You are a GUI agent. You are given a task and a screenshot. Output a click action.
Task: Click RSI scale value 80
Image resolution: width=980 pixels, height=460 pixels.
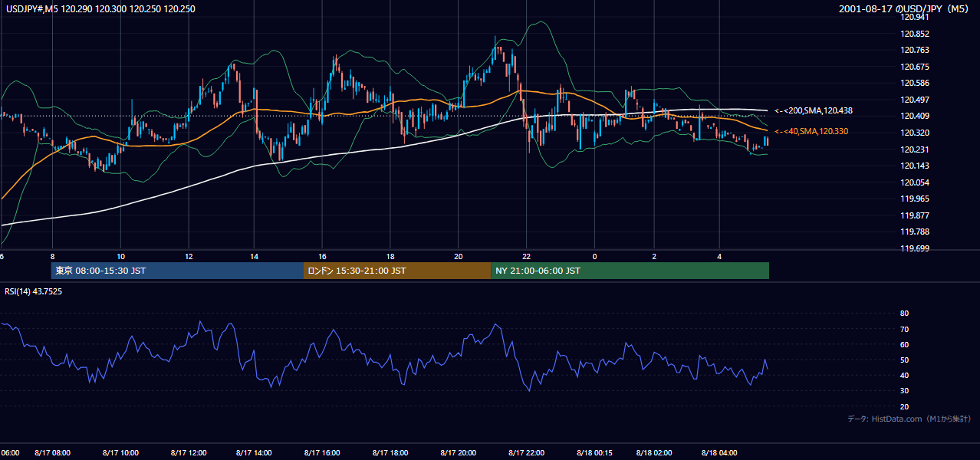click(x=904, y=314)
